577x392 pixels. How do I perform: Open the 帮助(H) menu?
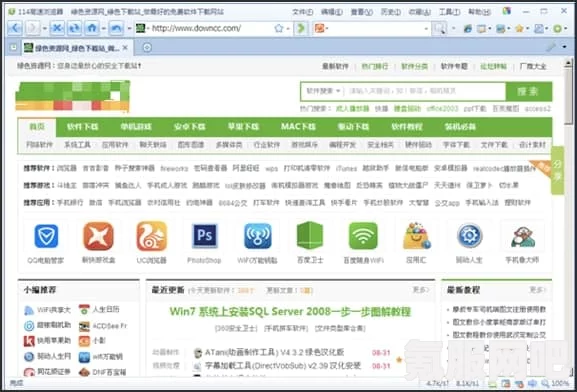479,12
